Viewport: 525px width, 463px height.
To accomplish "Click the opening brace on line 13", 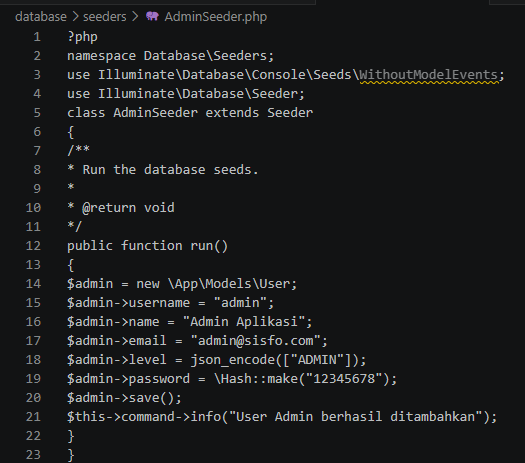I will click(71, 265).
